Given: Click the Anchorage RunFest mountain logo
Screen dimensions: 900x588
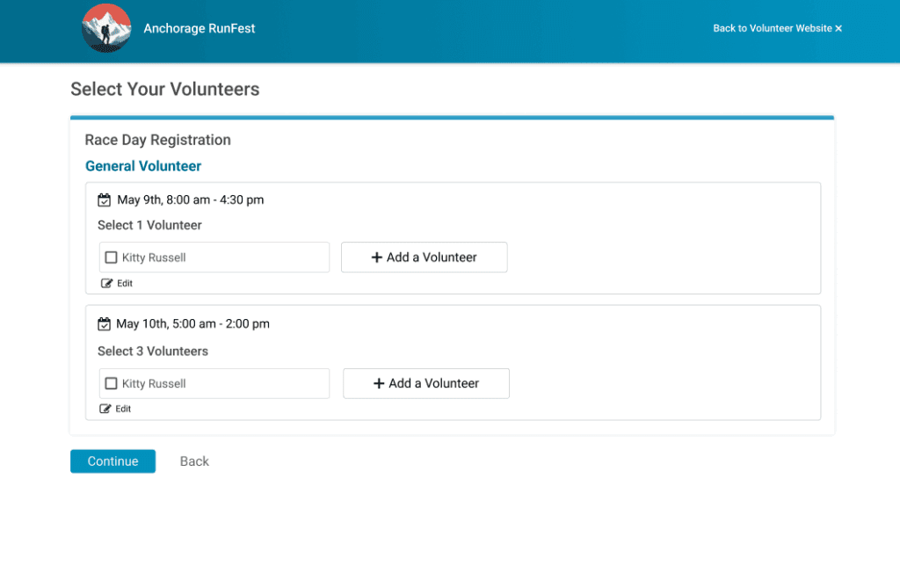Looking at the screenshot, I should pyautogui.click(x=106, y=28).
